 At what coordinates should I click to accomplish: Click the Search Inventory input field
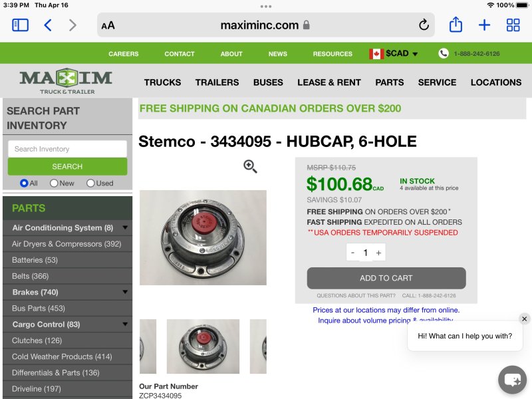point(68,149)
